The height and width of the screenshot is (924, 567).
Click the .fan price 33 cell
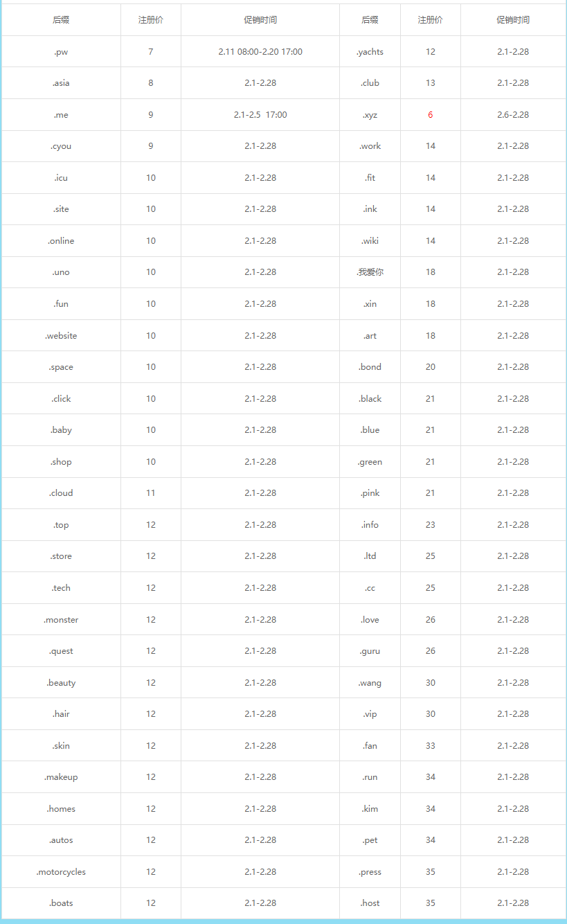tap(430, 746)
